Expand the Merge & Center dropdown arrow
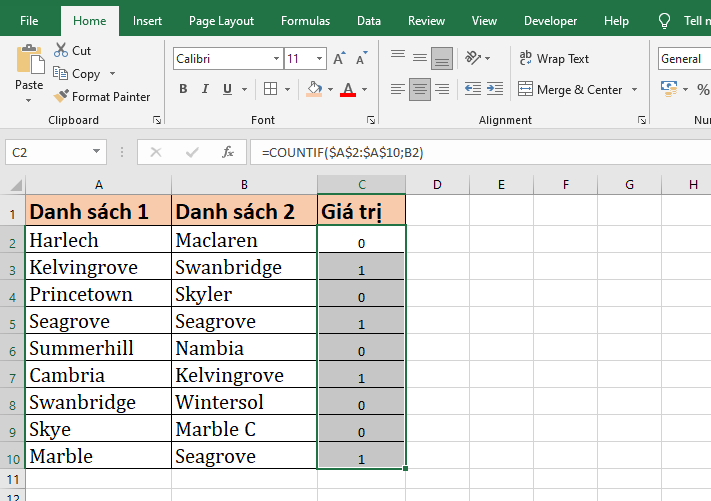This screenshot has width=711, height=501. tap(634, 90)
